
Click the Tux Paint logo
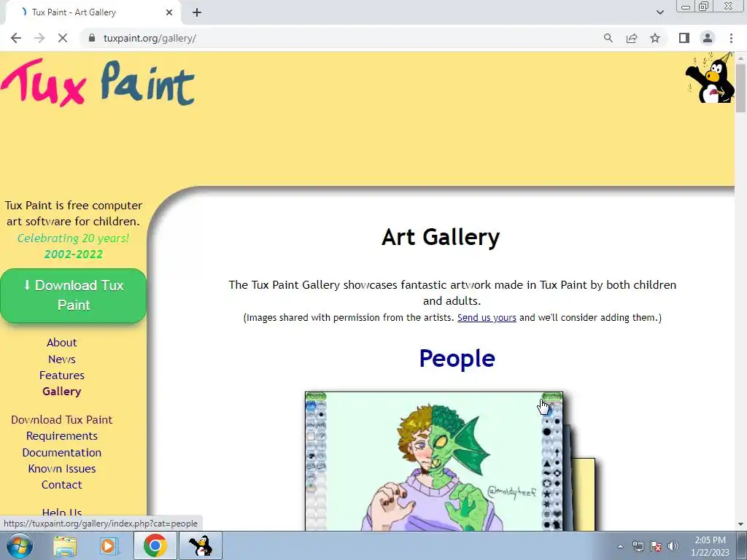(98, 82)
